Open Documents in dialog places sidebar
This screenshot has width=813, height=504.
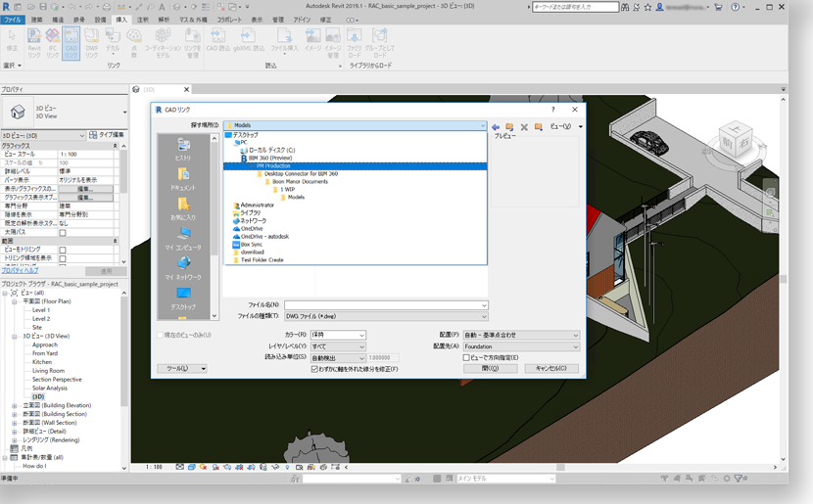(183, 179)
